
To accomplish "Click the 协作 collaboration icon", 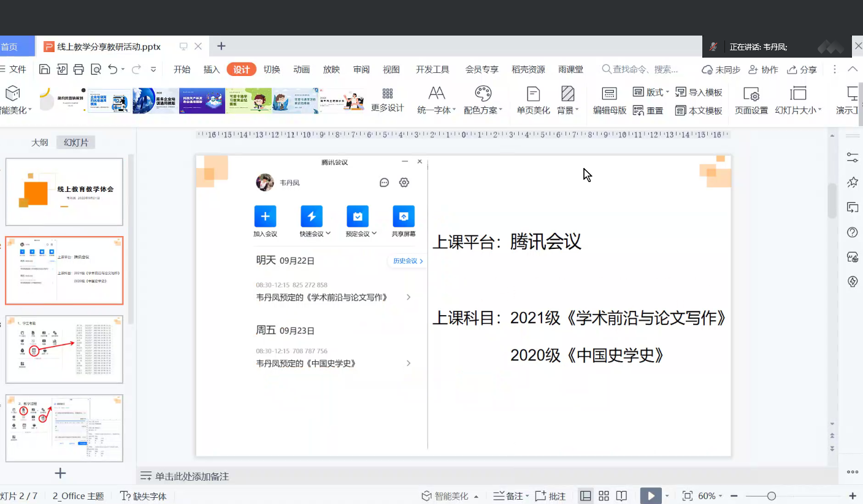I will pos(753,70).
